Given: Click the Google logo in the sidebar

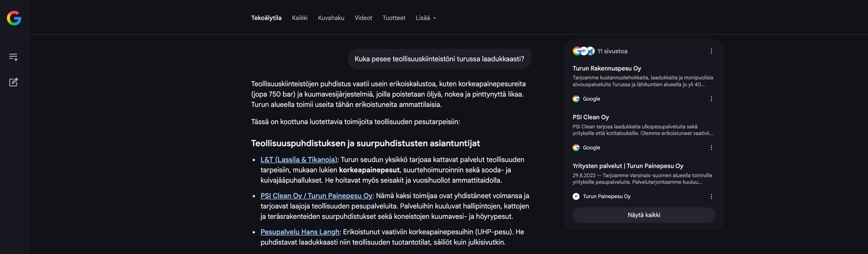Looking at the screenshot, I should click(x=14, y=18).
